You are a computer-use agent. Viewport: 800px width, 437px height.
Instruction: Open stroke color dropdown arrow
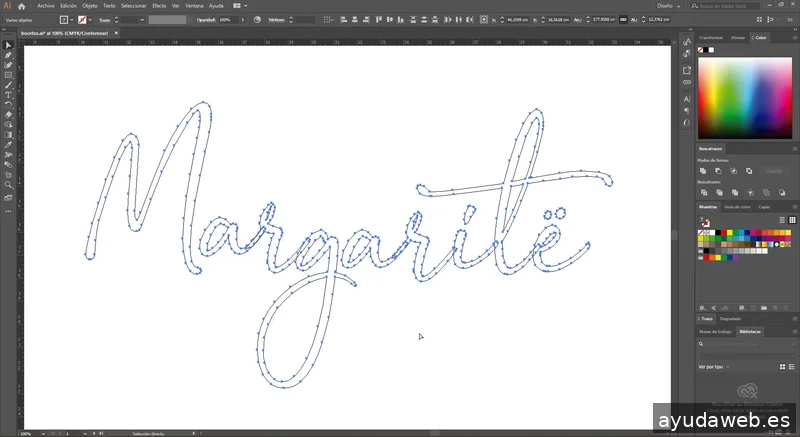click(x=90, y=20)
